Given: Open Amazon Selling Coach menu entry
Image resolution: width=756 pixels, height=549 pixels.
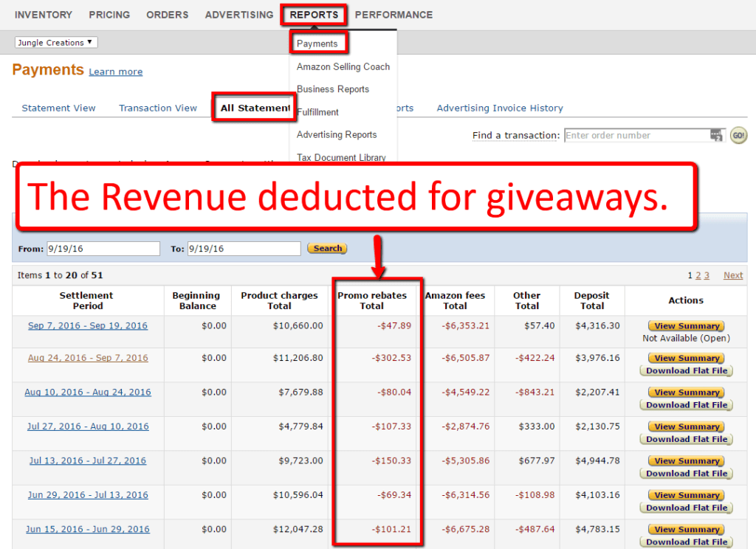Looking at the screenshot, I should (x=343, y=66).
